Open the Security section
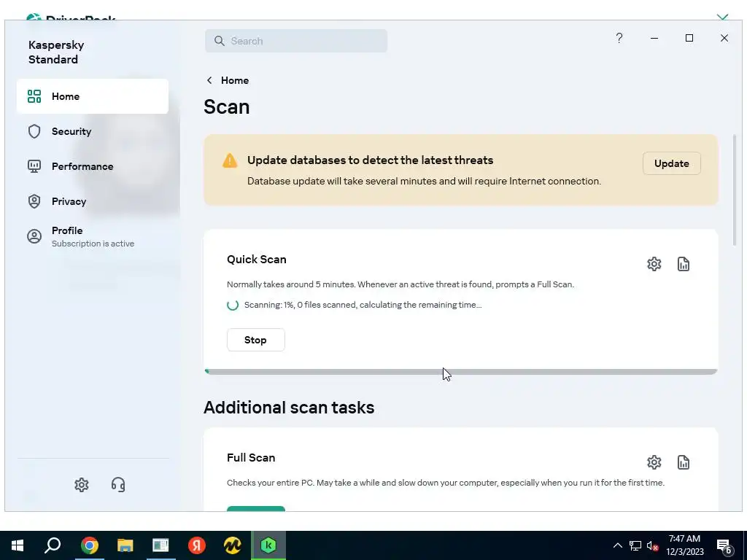Viewport: 747px width, 560px height. 93,131
